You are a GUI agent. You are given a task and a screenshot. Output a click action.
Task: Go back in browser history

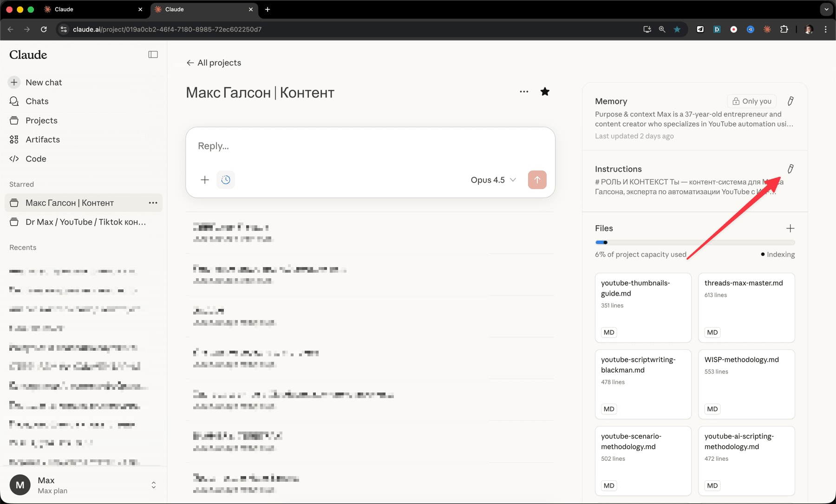point(10,29)
